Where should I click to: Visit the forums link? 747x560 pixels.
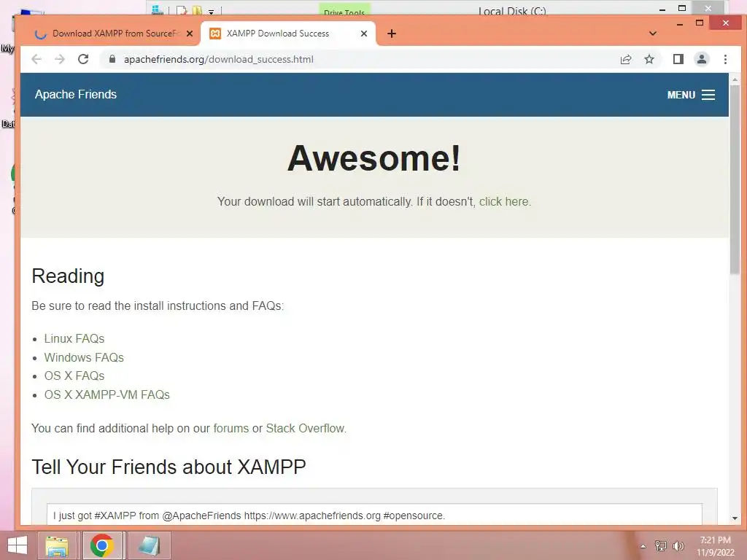(x=231, y=428)
